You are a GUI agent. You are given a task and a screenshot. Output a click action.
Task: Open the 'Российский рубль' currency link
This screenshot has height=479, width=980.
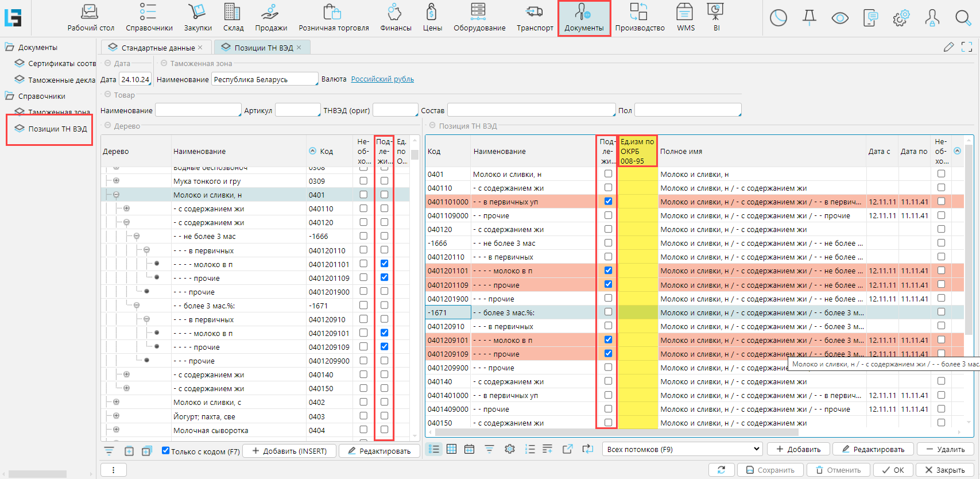(382, 79)
